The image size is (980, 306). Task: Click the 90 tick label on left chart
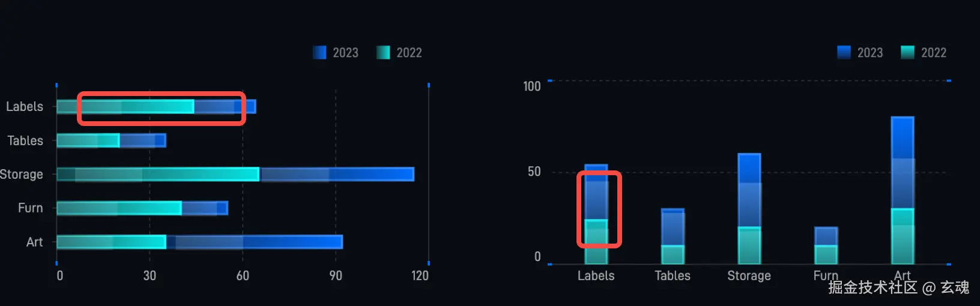336,276
